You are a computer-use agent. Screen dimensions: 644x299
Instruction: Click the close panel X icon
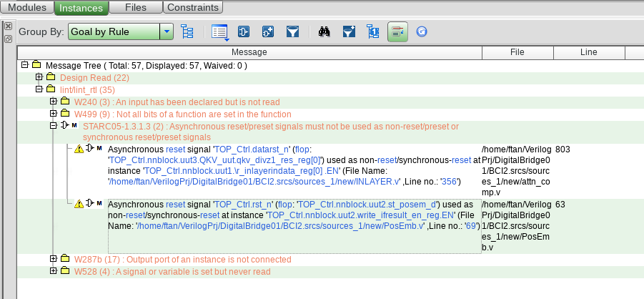point(8,26)
